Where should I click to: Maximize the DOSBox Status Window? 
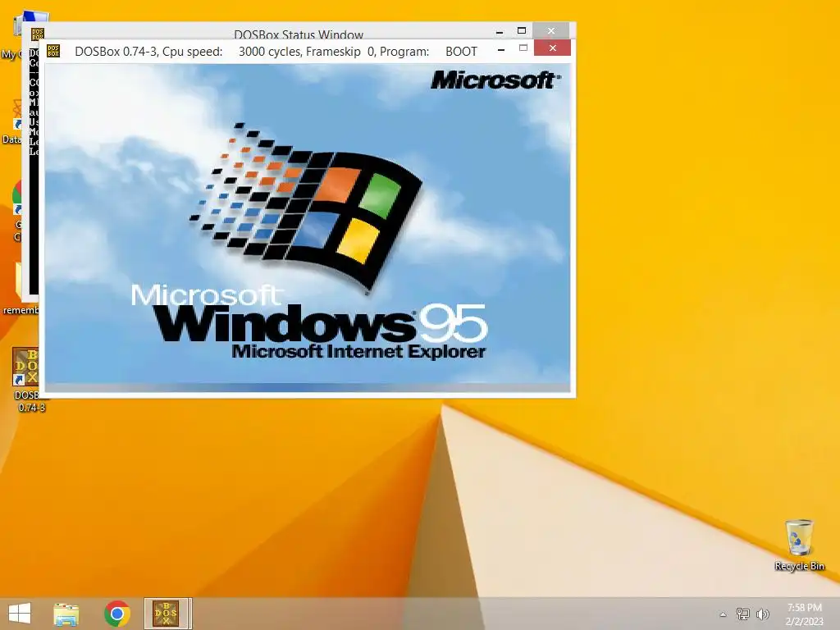[522, 31]
